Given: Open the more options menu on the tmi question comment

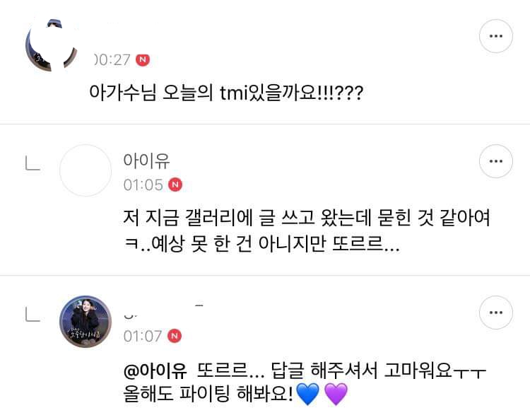Looking at the screenshot, I should [x=495, y=35].
